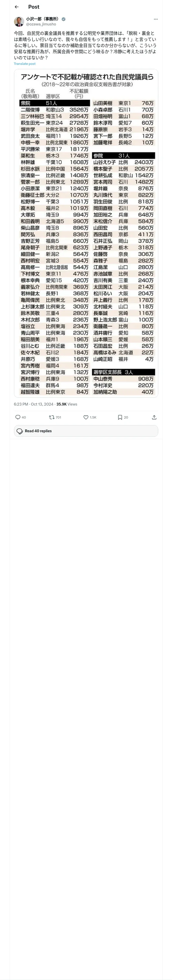Screen dimensions: 172x980
Task: Bookmark this post with bookmark icon
Action: click(x=120, y=417)
